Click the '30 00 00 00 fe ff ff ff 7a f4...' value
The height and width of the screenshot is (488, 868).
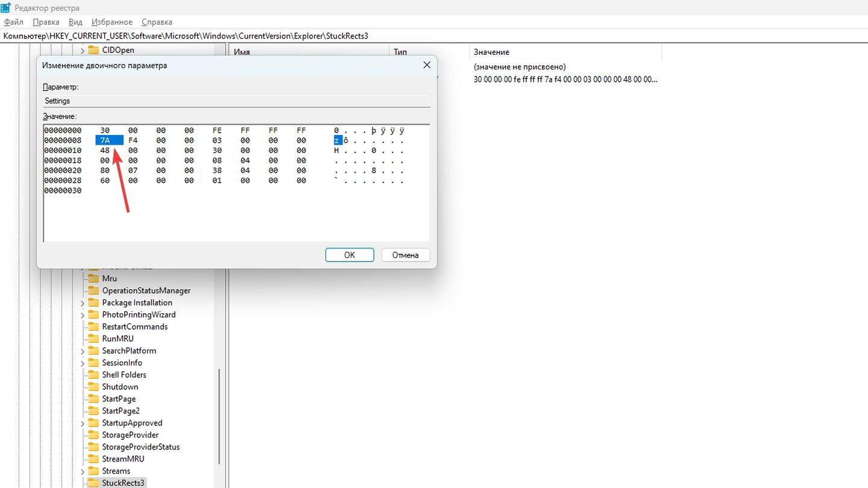coord(565,80)
